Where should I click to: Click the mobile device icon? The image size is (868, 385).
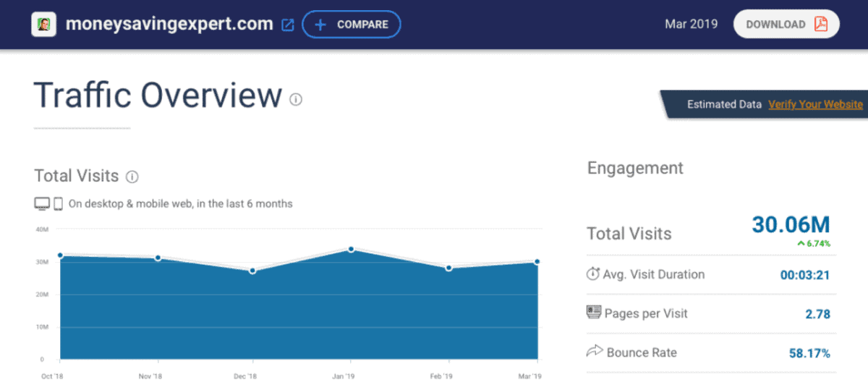(58, 204)
